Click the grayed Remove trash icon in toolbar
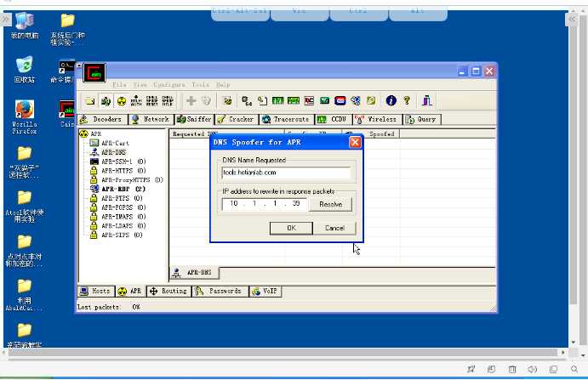 tap(207, 101)
